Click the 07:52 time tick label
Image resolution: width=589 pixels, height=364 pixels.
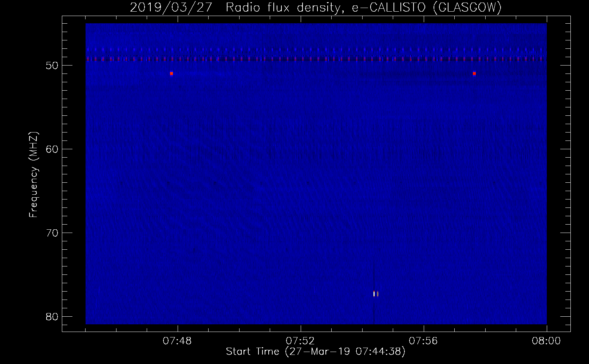point(300,341)
